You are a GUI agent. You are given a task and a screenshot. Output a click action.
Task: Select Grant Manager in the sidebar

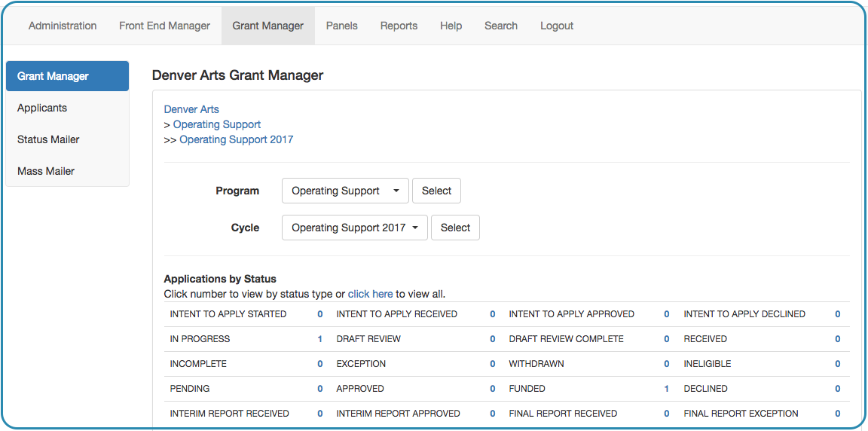[68, 76]
